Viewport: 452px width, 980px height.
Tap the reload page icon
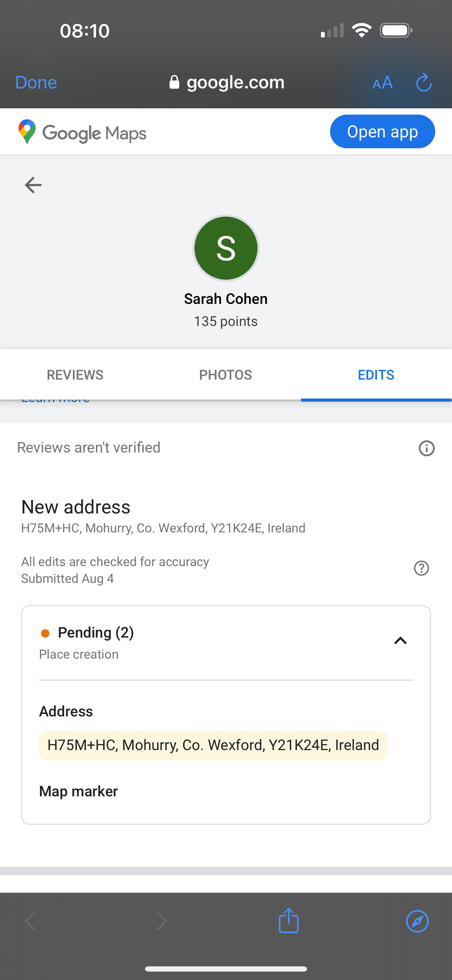coord(424,83)
